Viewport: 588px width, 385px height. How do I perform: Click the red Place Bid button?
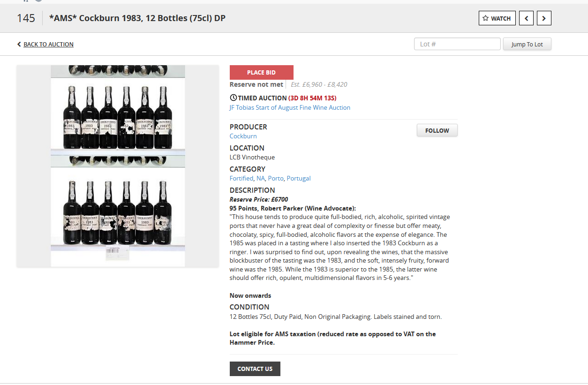click(x=261, y=73)
